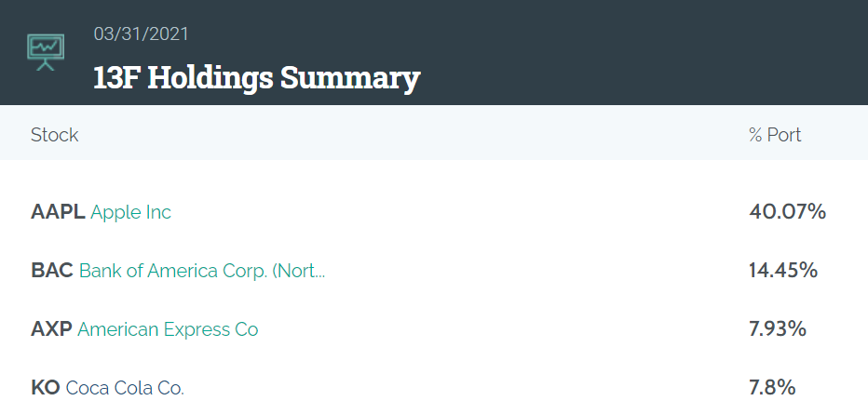Open the American Express Co link
The width and height of the screenshot is (868, 414).
pyautogui.click(x=168, y=330)
